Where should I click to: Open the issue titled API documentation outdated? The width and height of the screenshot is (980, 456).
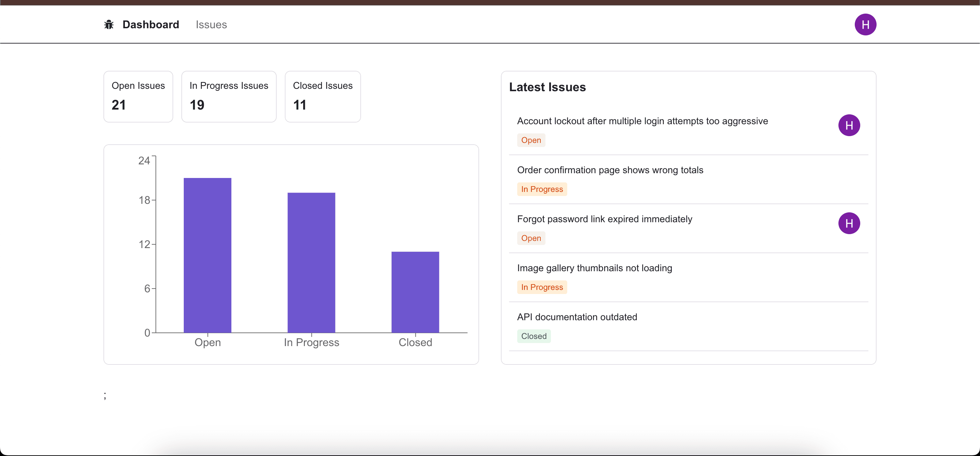tap(577, 317)
